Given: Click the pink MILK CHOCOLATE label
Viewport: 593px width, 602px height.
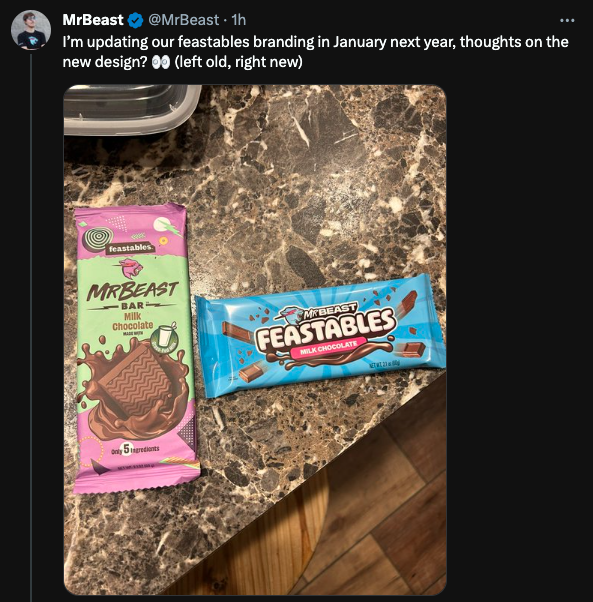Looking at the screenshot, I should [x=328, y=347].
